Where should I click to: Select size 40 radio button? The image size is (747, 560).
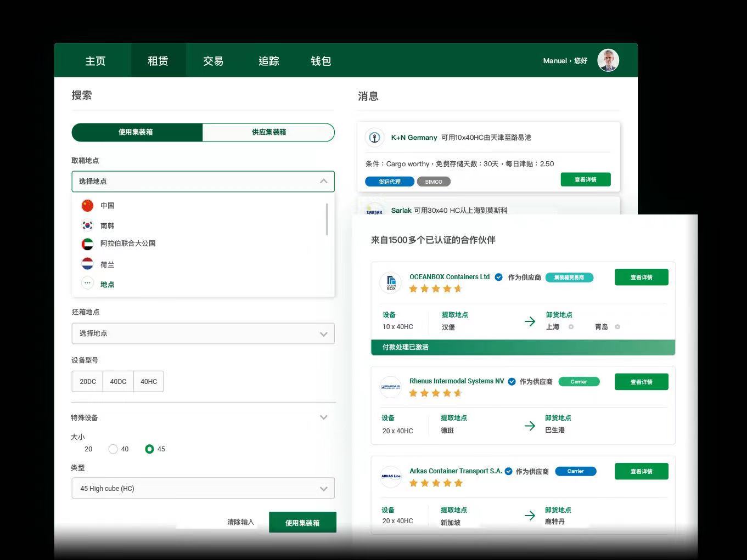(113, 449)
